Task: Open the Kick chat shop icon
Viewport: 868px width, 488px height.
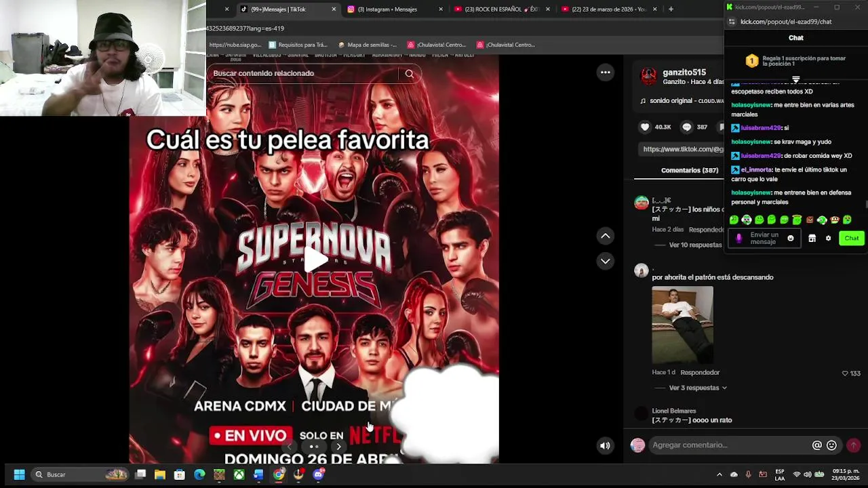Action: click(812, 239)
